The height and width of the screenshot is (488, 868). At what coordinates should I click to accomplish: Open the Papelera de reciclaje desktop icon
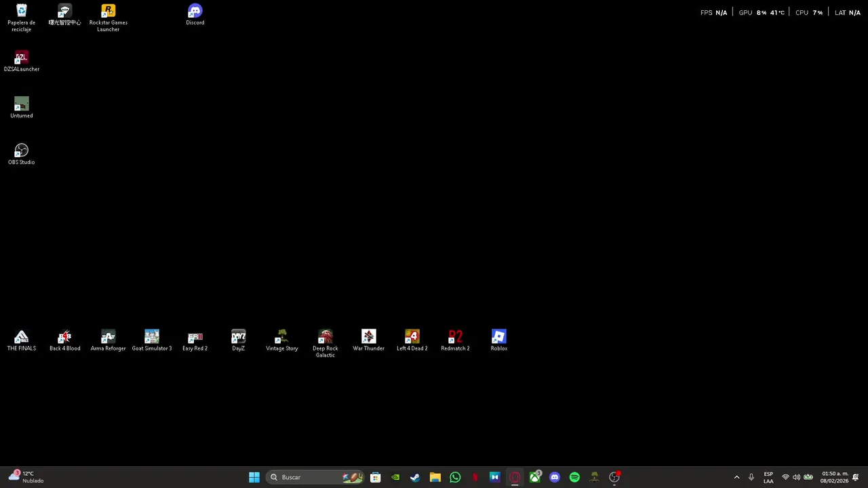pyautogui.click(x=21, y=18)
